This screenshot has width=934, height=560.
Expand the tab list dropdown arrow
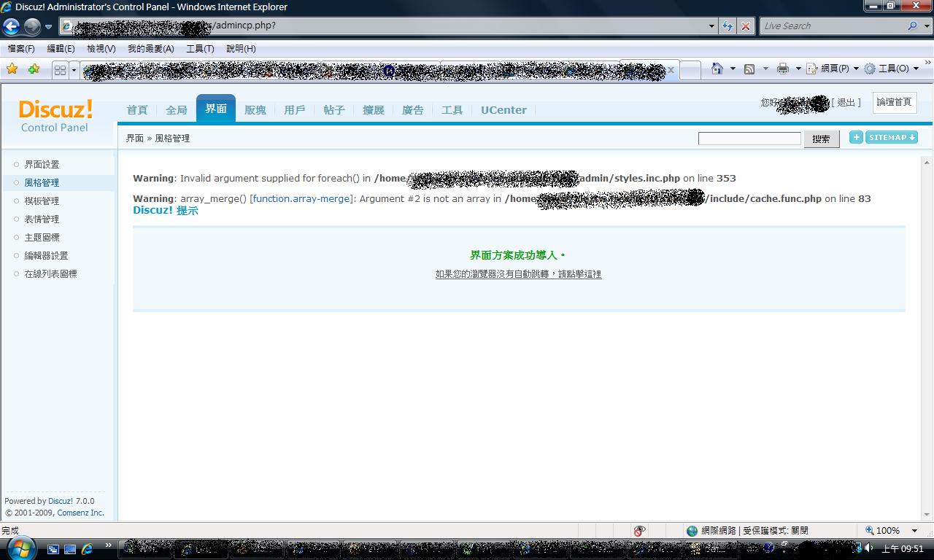pyautogui.click(x=74, y=70)
